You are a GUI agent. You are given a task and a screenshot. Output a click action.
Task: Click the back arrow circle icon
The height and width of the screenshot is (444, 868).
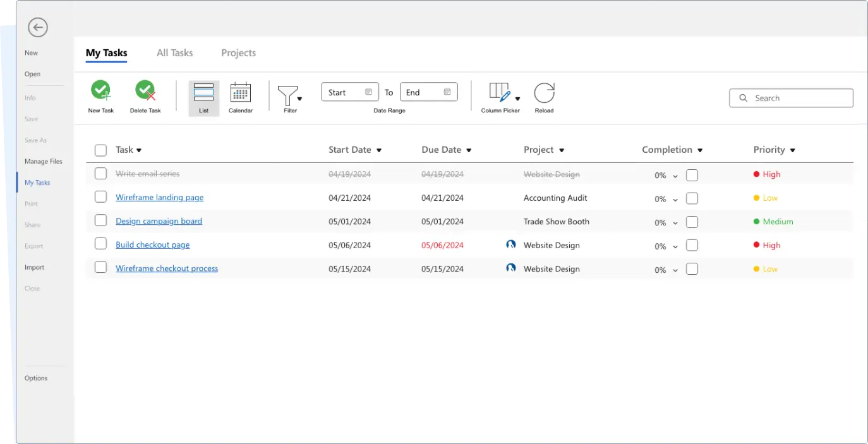click(x=38, y=27)
